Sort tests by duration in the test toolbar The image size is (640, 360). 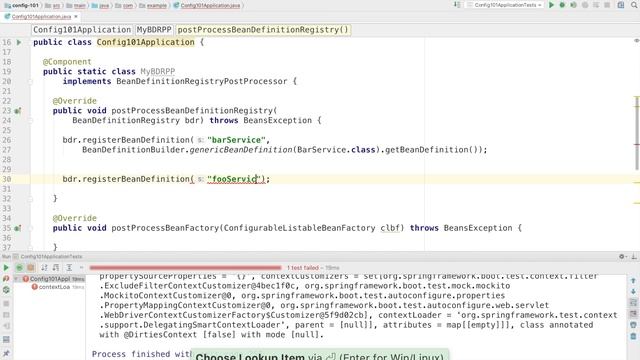[x=56, y=268]
